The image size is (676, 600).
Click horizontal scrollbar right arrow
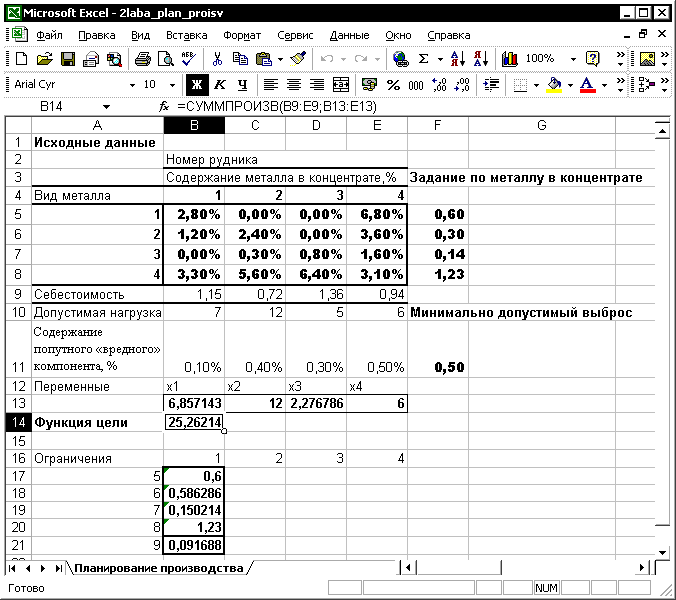[642, 568]
